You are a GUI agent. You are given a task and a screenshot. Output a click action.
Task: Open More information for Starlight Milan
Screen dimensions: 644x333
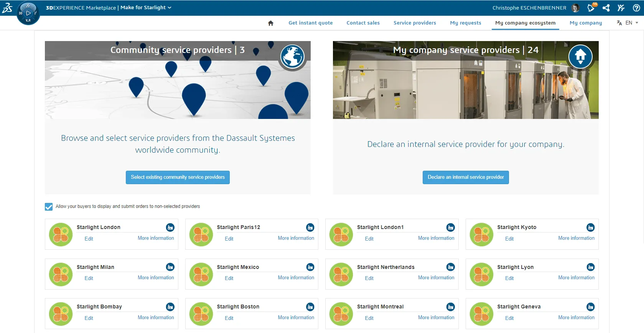[156, 278]
